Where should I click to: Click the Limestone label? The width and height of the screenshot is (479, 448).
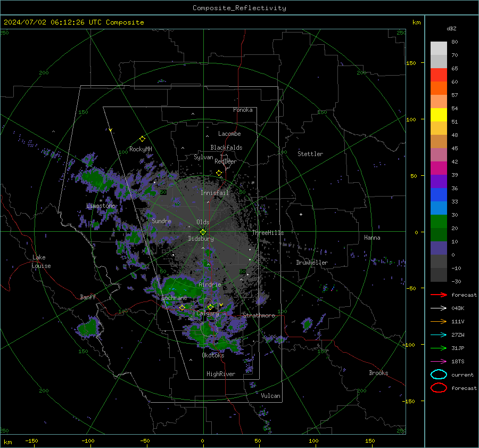(101, 206)
